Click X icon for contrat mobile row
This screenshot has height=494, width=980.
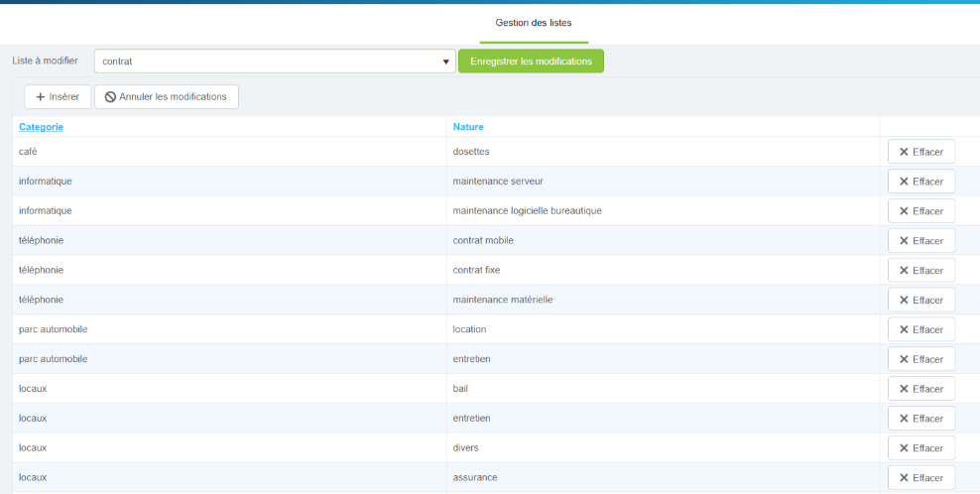[x=904, y=241]
